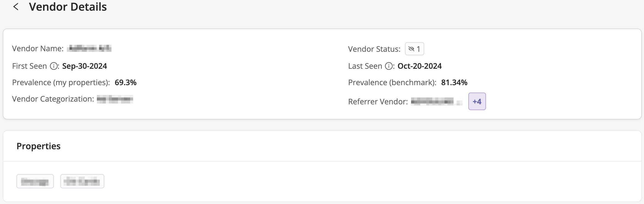The height and width of the screenshot is (204, 644).
Task: Click the blurred Vendor Categorization value
Action: click(115, 99)
